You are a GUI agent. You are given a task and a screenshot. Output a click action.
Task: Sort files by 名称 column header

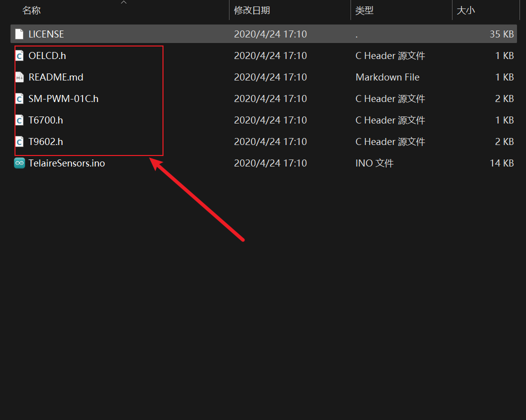[31, 10]
